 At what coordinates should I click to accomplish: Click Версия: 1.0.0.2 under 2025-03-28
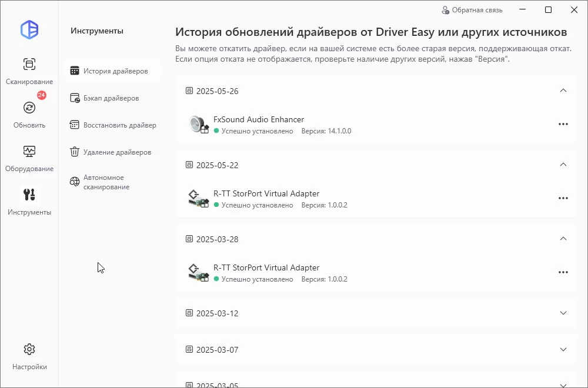325,279
